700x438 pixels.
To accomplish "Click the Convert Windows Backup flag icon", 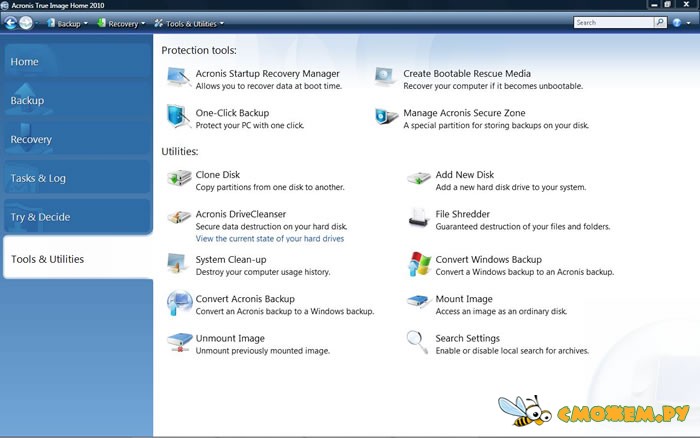I will 419,263.
